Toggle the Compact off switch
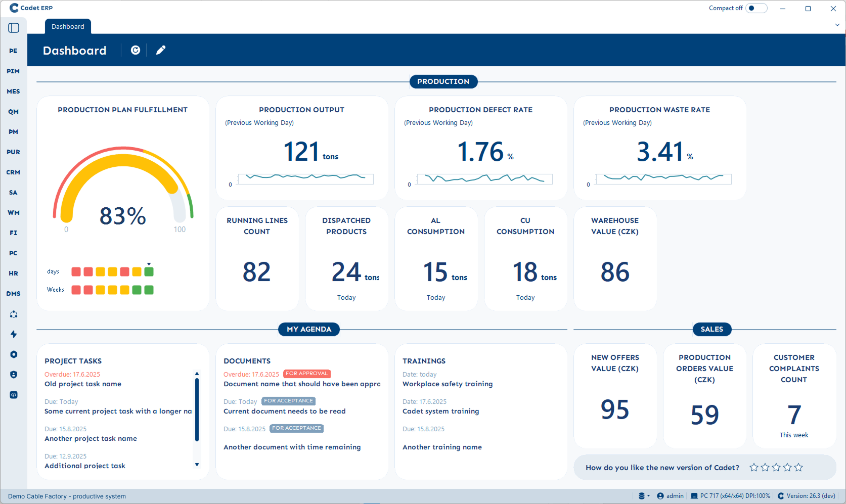 755,8
